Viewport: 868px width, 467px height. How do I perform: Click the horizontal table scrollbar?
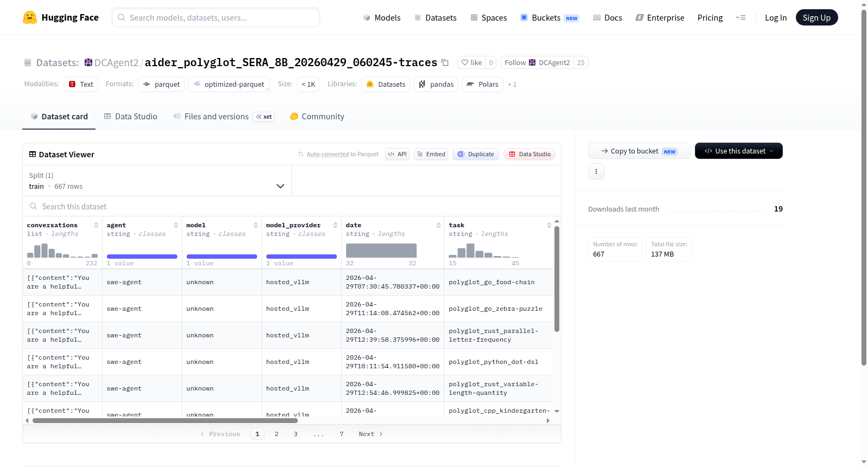click(x=165, y=420)
